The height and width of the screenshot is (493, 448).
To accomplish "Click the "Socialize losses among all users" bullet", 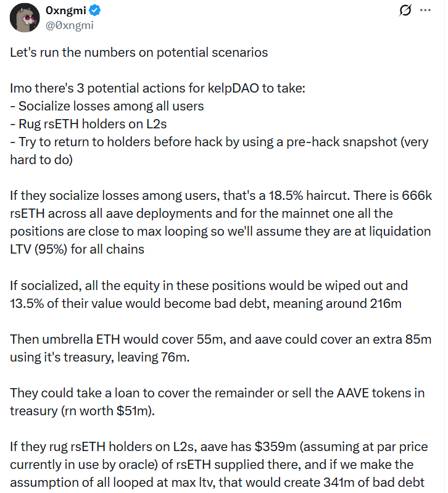I will (x=107, y=106).
